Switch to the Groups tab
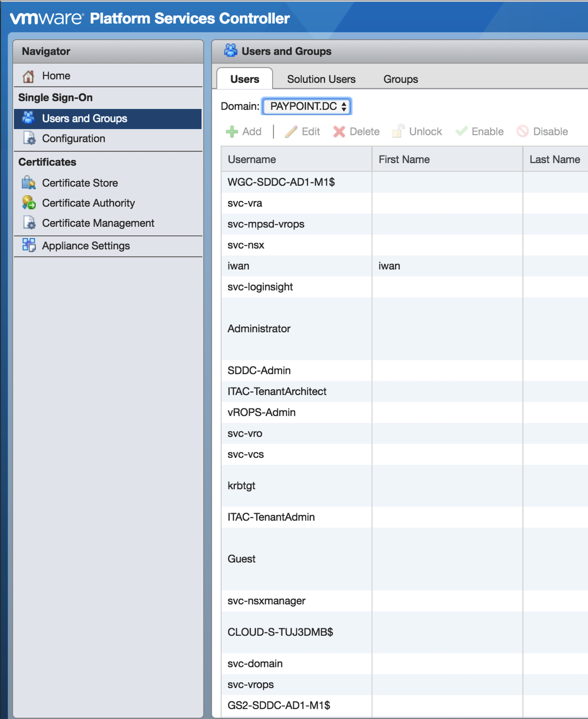Viewport: 588px width, 719px height. (x=400, y=79)
